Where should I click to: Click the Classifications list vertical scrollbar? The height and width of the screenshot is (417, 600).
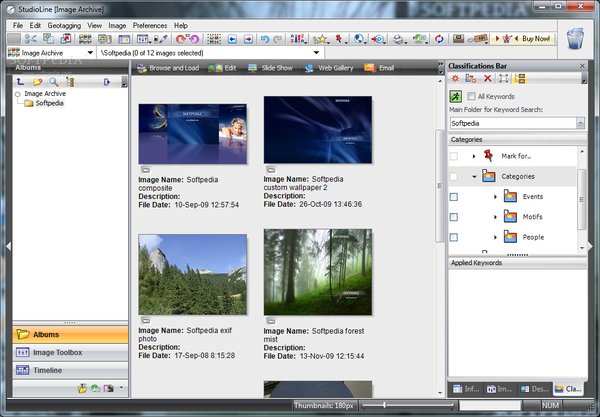[x=582, y=199]
